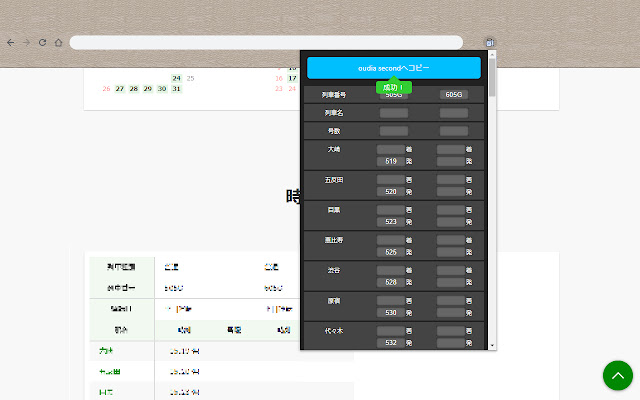Open the browser home page icon

58,42
